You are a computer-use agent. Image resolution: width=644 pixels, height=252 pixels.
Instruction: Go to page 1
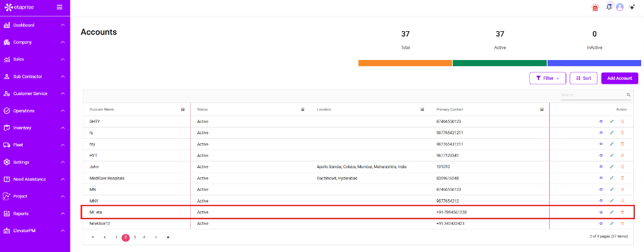tap(116, 237)
